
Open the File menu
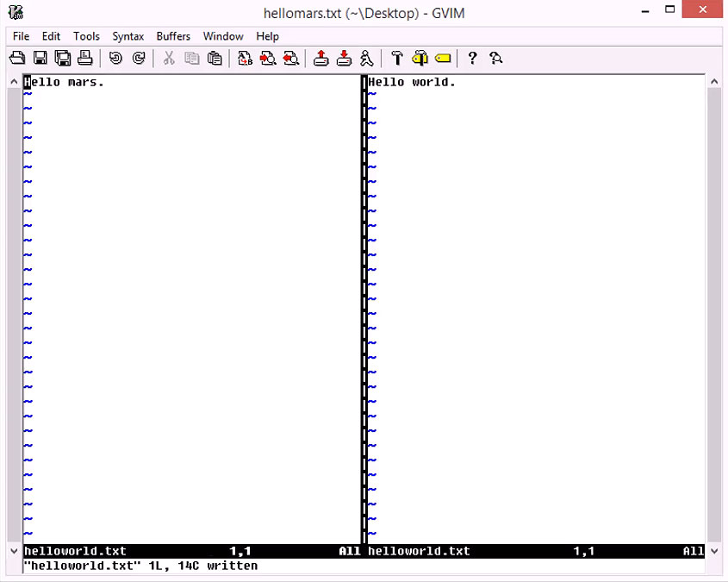pos(21,36)
